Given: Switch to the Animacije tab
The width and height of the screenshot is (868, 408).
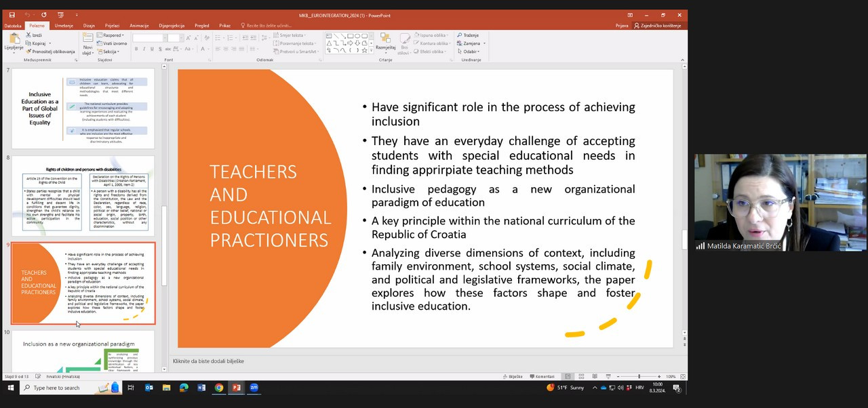Looking at the screenshot, I should point(139,26).
